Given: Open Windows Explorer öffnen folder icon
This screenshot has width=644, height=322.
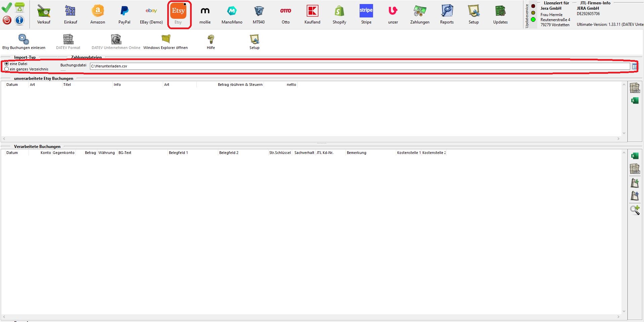Looking at the screenshot, I should pos(166,40).
